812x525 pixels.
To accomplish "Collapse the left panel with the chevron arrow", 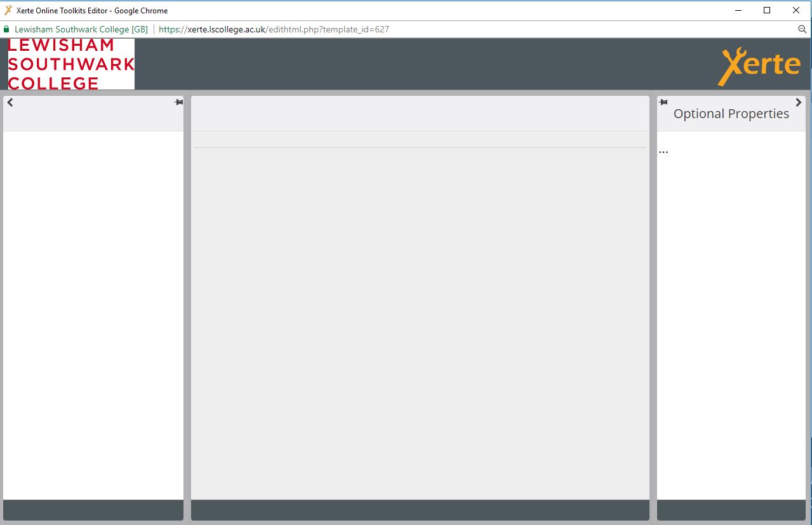I will click(10, 103).
